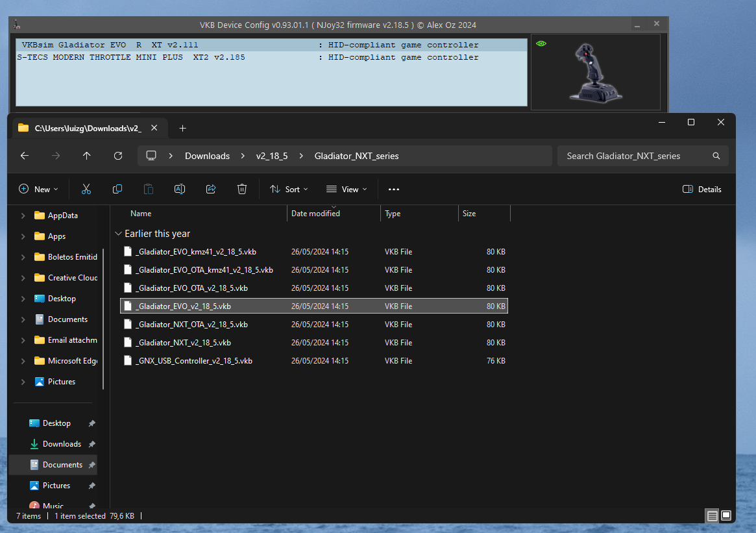Toggle the green eye icon in VKB

coord(541,43)
